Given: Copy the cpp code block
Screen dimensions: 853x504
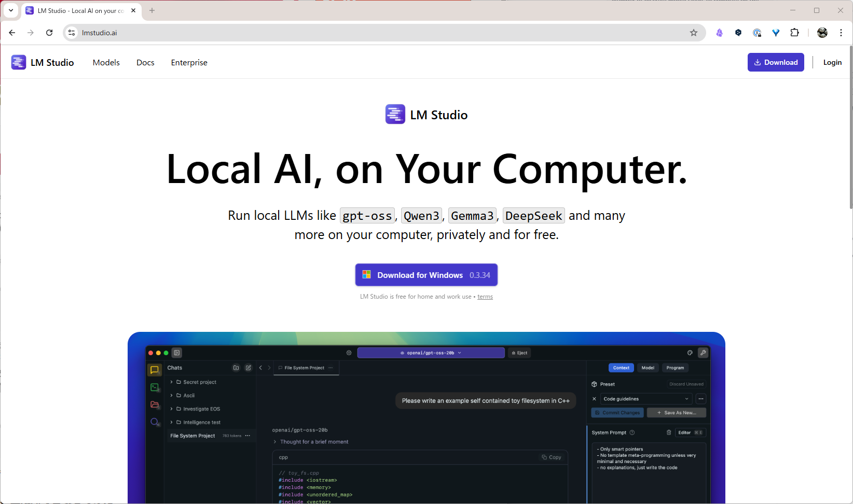Looking at the screenshot, I should pyautogui.click(x=552, y=457).
